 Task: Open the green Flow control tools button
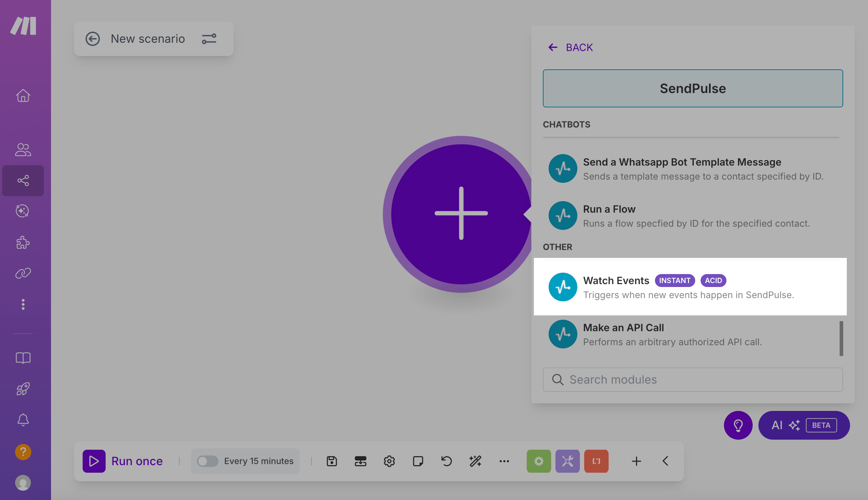click(539, 461)
